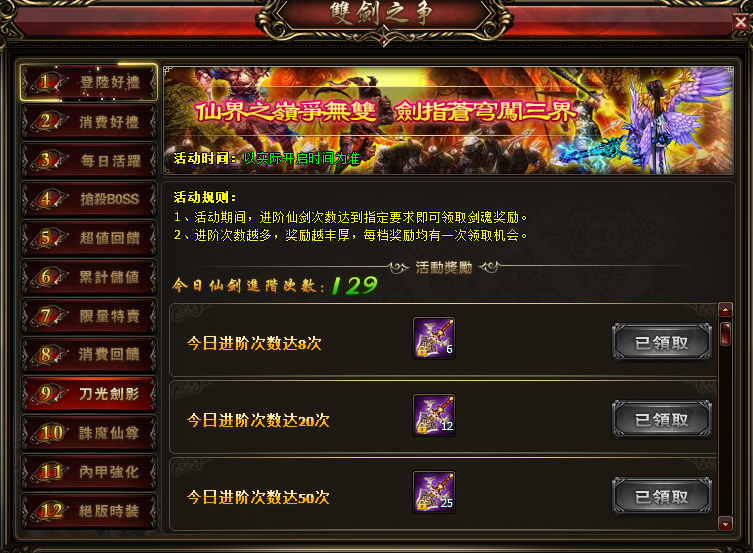Select the 每日活躍 tab

click(x=89, y=160)
